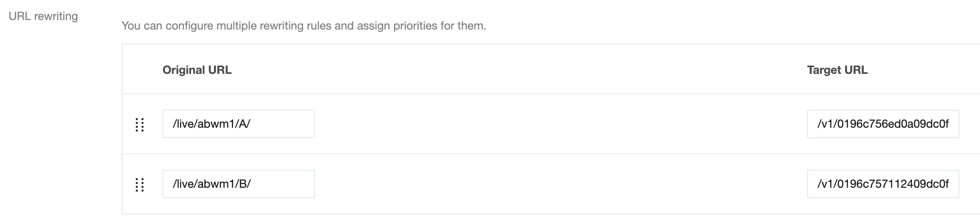
Task: Click the rewriting rules description sentence
Action: tap(304, 26)
